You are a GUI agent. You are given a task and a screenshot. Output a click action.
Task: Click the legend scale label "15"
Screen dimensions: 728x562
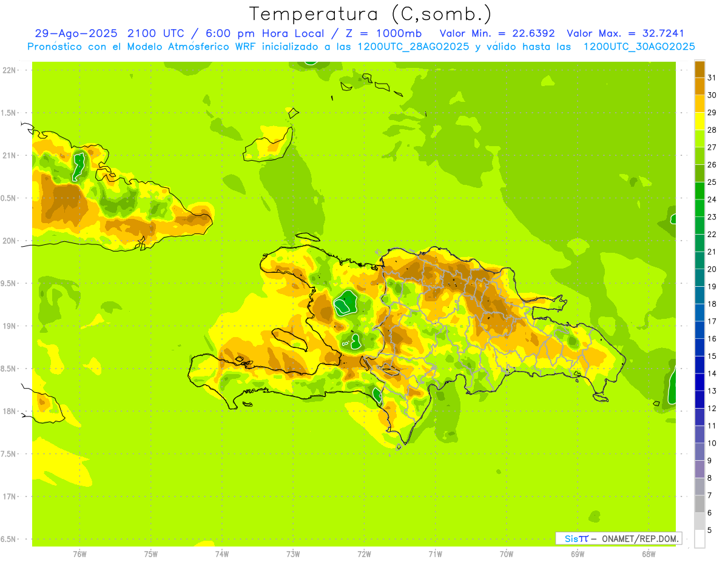click(712, 356)
